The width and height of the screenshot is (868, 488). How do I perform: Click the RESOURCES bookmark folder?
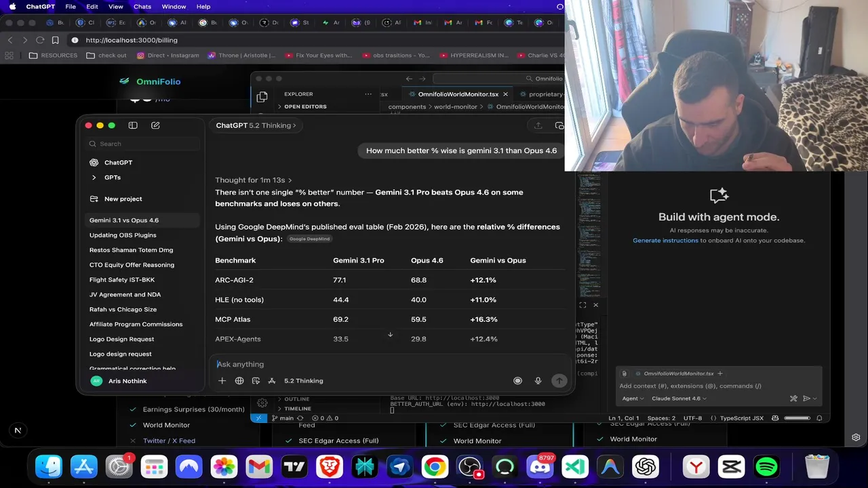click(54, 56)
